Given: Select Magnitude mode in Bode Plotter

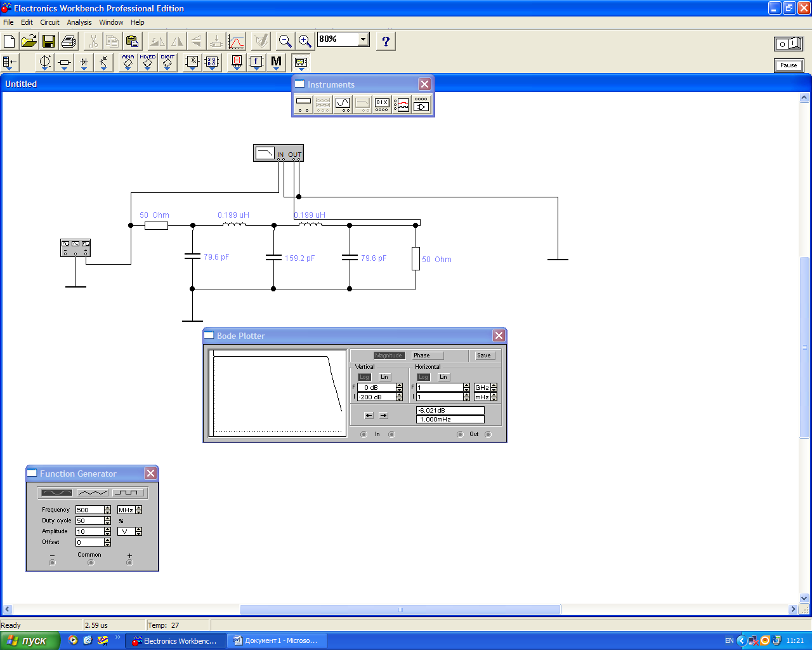Looking at the screenshot, I should 389,355.
